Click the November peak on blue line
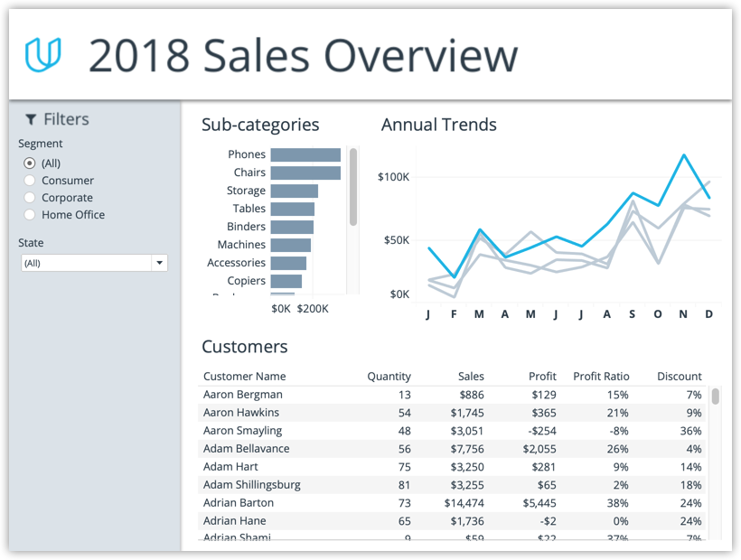 click(684, 155)
